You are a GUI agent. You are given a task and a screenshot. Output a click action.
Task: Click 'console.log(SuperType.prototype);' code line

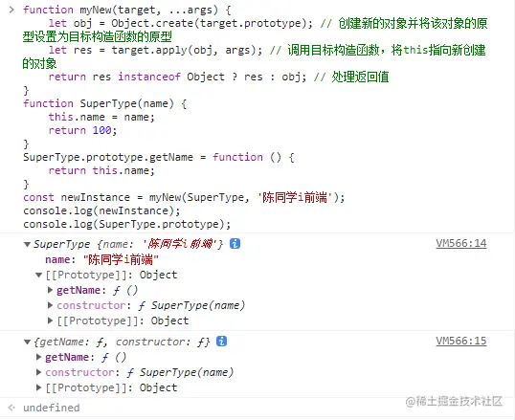pyautogui.click(x=126, y=224)
